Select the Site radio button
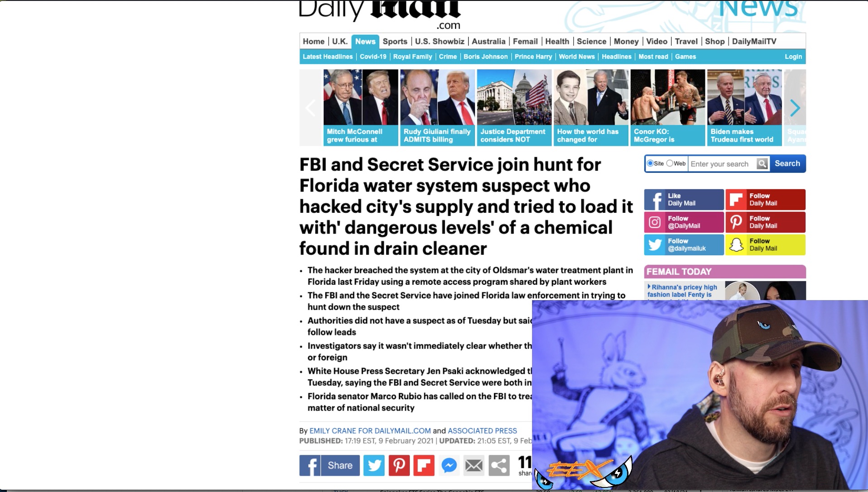The image size is (868, 492). click(650, 163)
